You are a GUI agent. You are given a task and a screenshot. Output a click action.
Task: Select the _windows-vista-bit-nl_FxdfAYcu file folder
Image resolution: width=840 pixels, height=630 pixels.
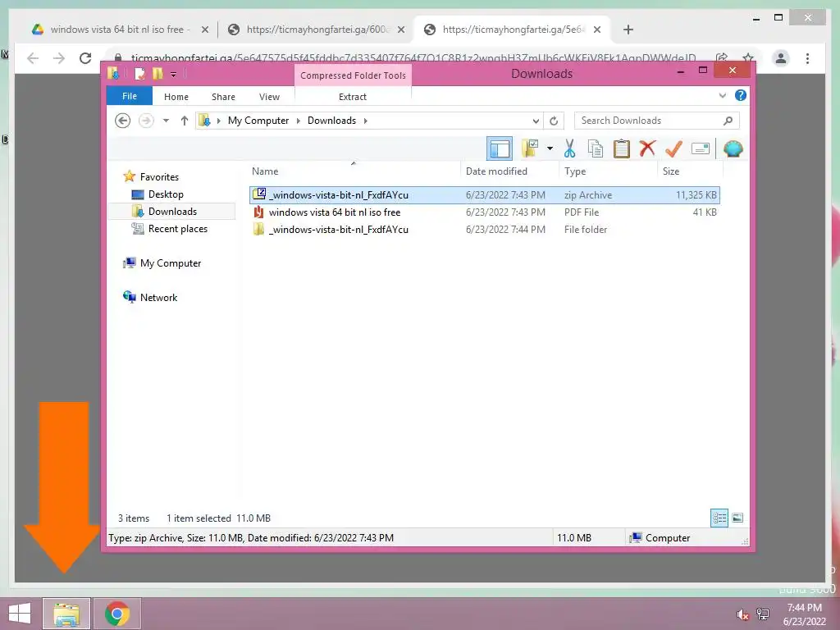[x=485, y=230]
